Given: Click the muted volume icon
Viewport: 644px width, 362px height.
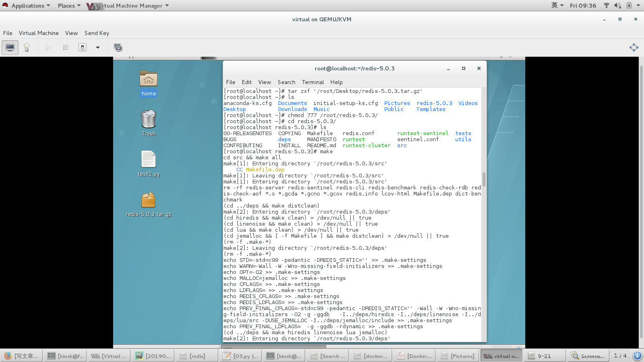Looking at the screenshot, I should 617,6.
